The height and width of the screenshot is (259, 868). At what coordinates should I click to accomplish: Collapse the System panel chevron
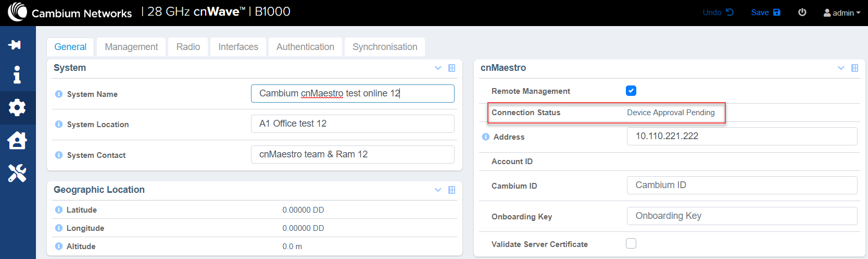[x=438, y=68]
